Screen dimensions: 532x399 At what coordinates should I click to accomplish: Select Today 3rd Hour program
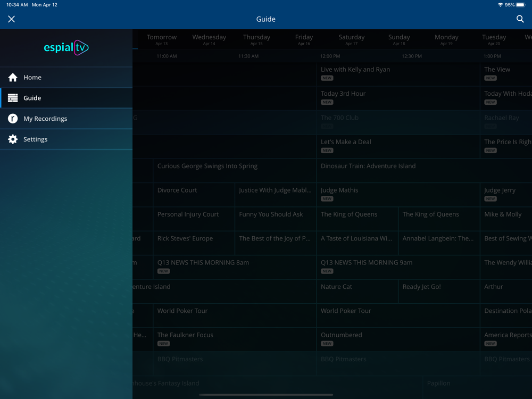(x=398, y=98)
